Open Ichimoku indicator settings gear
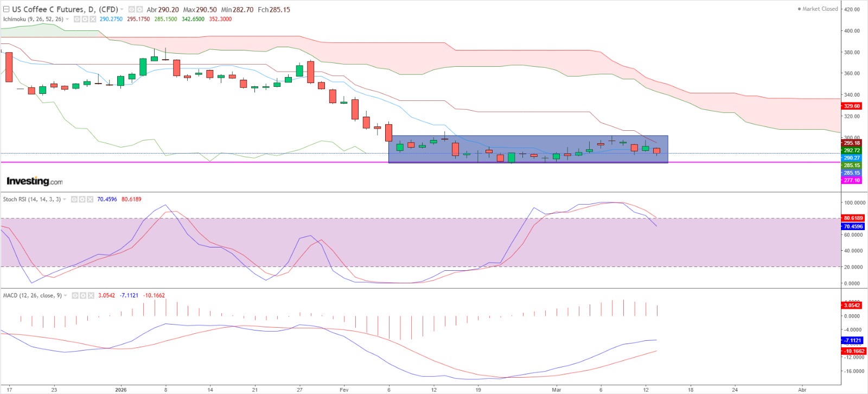Image resolution: width=868 pixels, height=394 pixels. pos(85,19)
